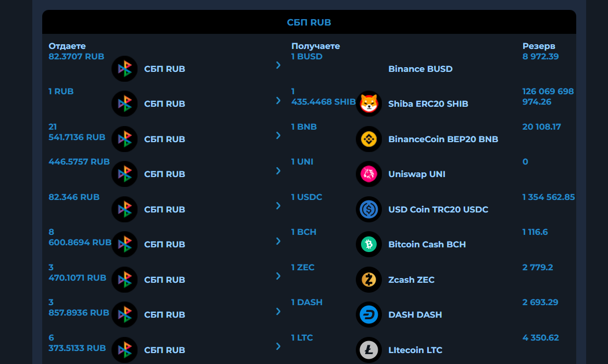Click the arrow chevron in the Bitcoin Cash row
The width and height of the screenshot is (608, 364).
pos(278,241)
